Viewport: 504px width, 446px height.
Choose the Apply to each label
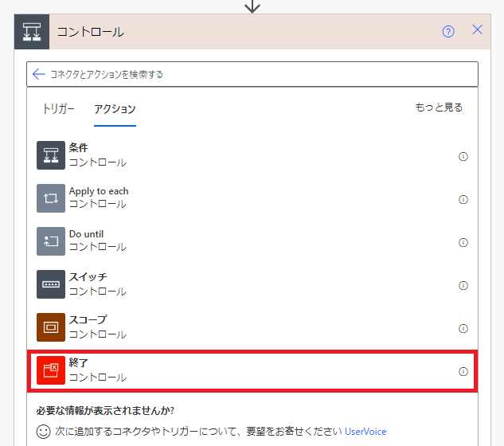[99, 191]
